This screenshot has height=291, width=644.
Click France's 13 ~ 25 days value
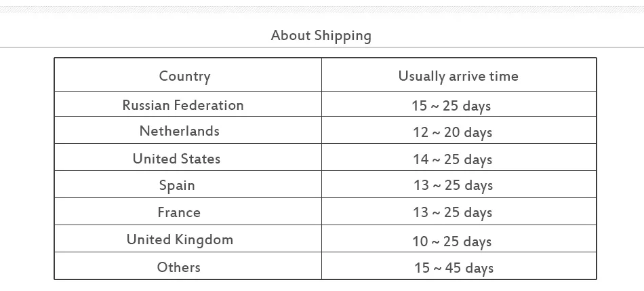pyautogui.click(x=453, y=212)
